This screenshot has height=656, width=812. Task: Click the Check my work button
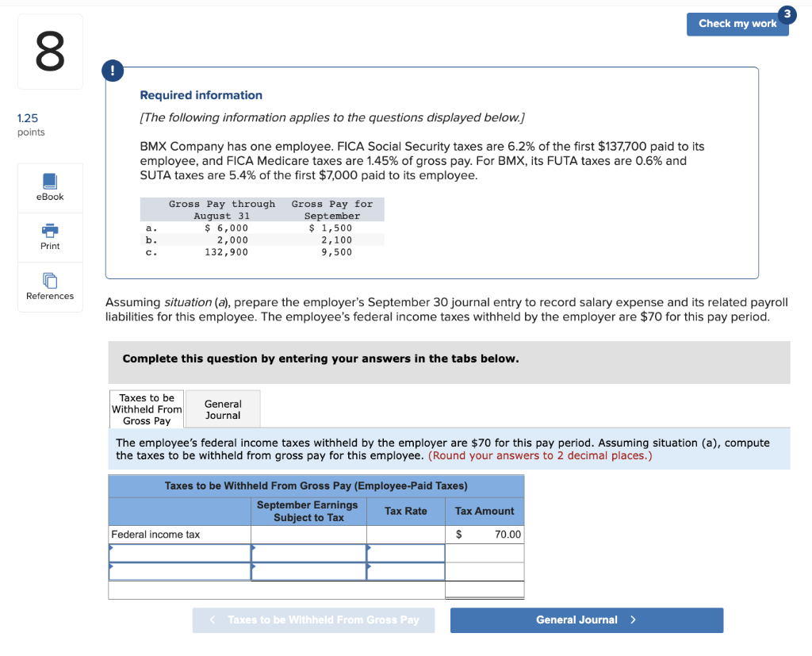(737, 24)
